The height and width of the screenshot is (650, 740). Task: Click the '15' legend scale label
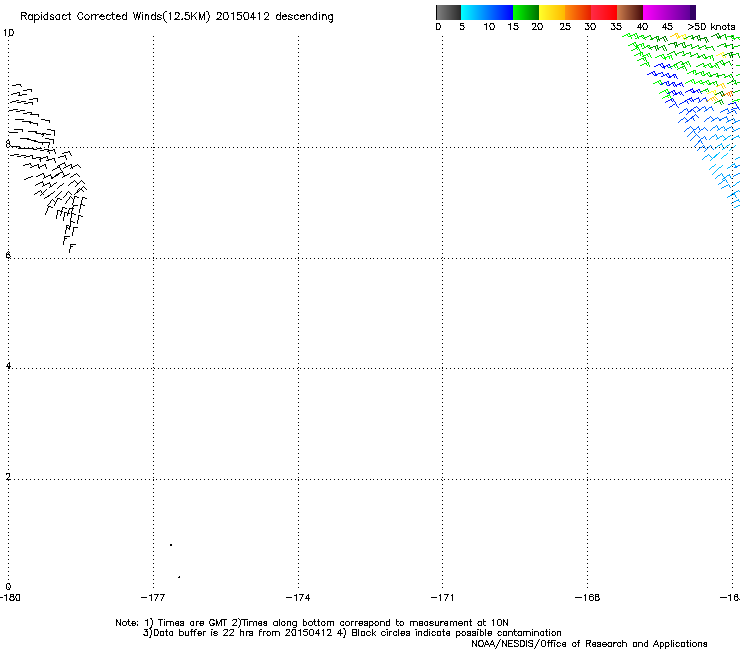(x=513, y=27)
